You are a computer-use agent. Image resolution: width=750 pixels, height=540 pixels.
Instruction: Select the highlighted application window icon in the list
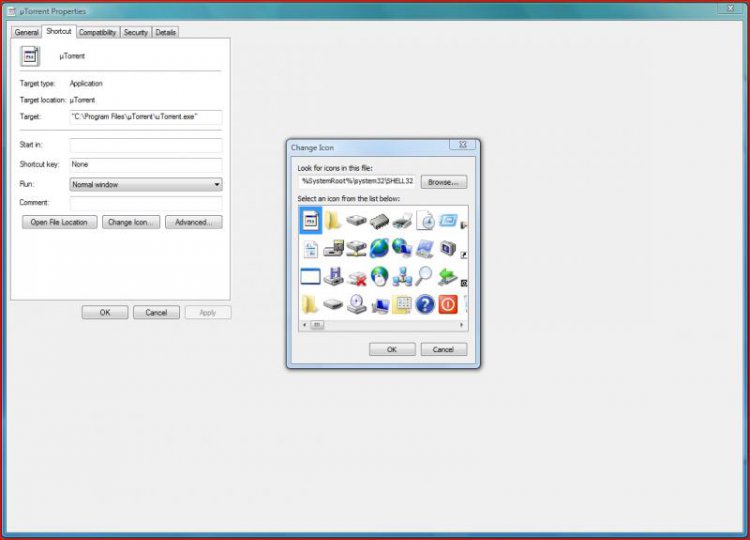pos(310,220)
